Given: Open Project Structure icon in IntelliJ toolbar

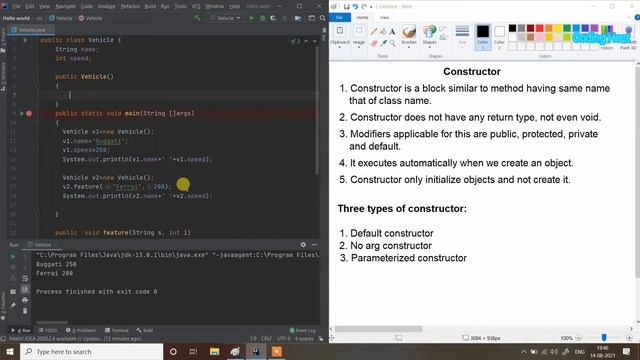Looking at the screenshot, I should [298, 18].
